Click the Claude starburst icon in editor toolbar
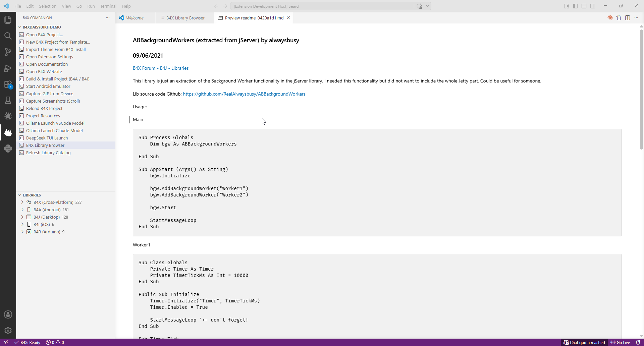 tap(610, 18)
